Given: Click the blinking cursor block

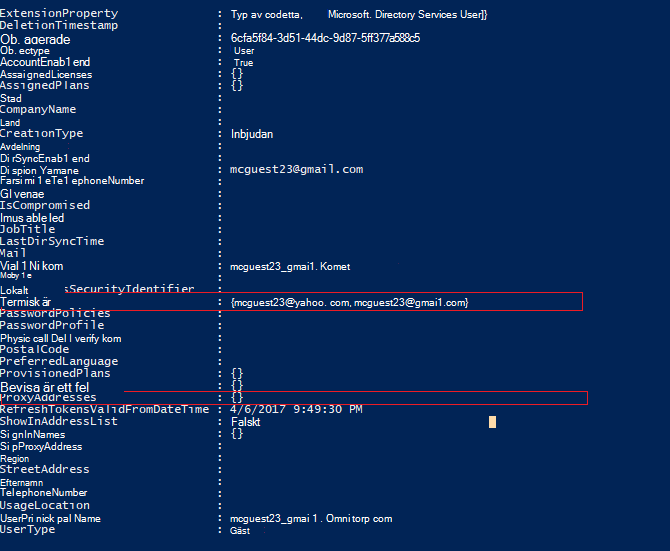Looking at the screenshot, I should (x=492, y=422).
